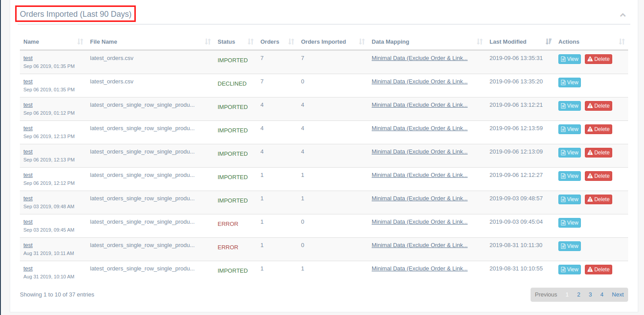Go to page 2 of results
Image resolution: width=644 pixels, height=315 pixels.
578,295
